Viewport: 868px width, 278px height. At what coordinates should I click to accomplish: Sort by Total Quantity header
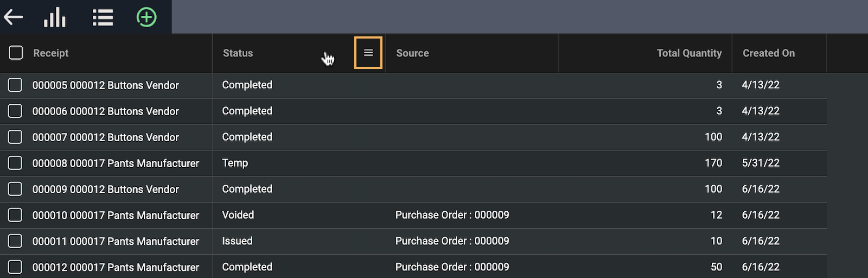(689, 53)
